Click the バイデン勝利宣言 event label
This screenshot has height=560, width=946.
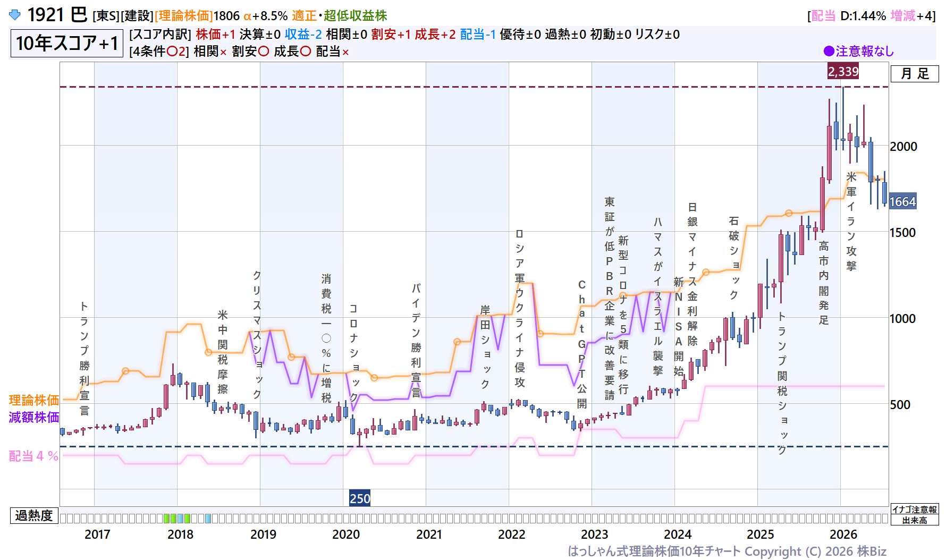416,341
